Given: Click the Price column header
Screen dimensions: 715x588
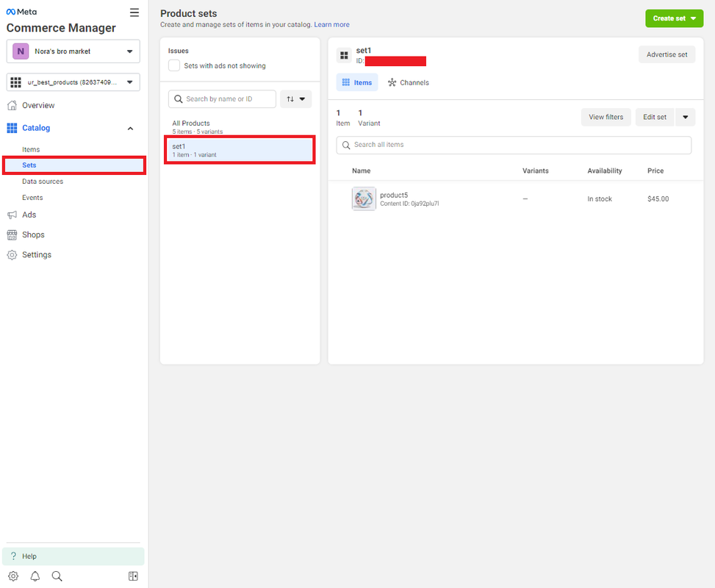Looking at the screenshot, I should [x=655, y=171].
